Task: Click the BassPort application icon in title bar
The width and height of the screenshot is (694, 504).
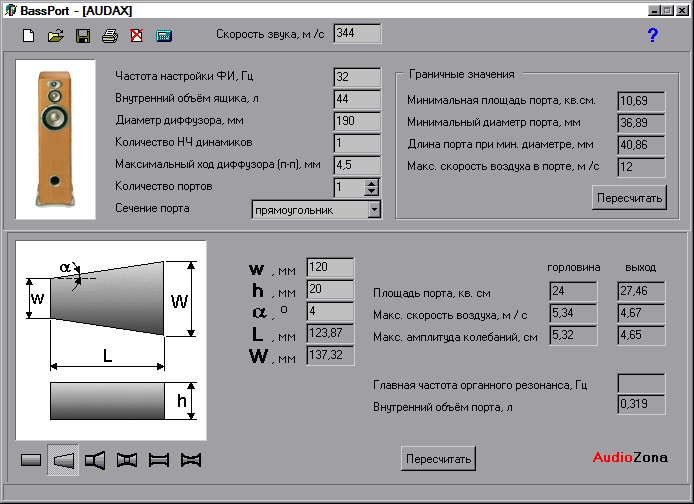Action: tap(10, 10)
